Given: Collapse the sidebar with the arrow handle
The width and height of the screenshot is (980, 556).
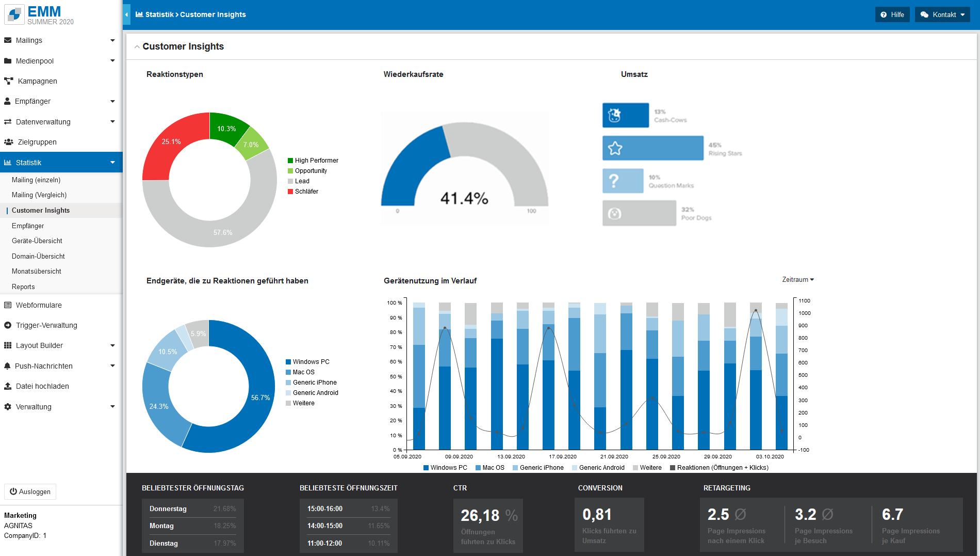Looking at the screenshot, I should [126, 14].
